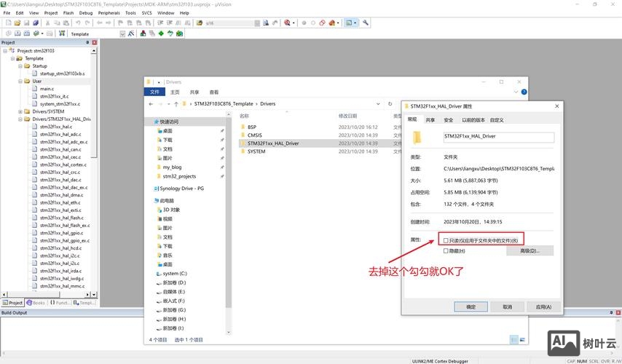Click the 确定 button
This screenshot has height=364, width=622.
click(x=471, y=306)
